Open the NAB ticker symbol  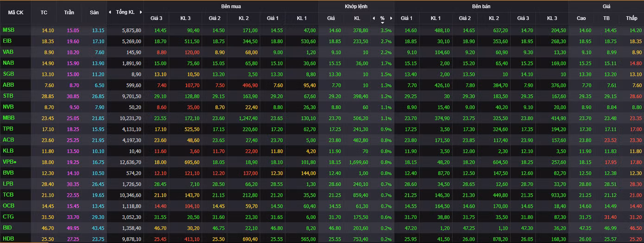click(x=8, y=63)
